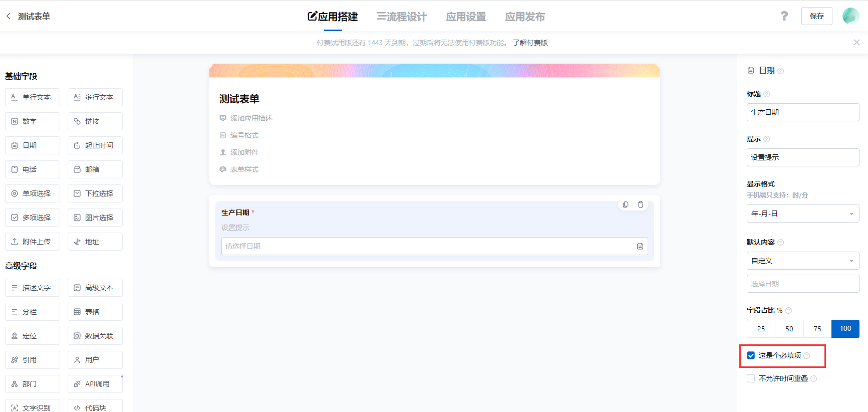The width and height of the screenshot is (868, 412).
Task: Add a 表格 field
Action: (95, 312)
